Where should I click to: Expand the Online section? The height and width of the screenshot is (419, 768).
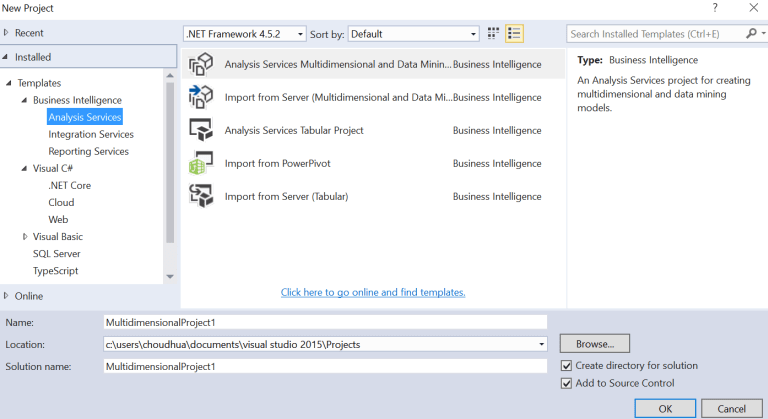tap(8, 296)
